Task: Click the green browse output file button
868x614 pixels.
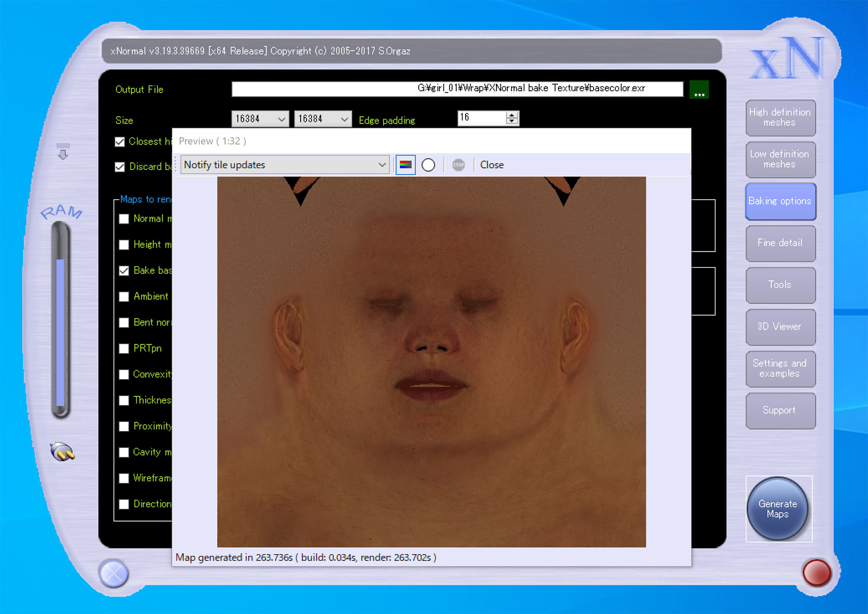Action: pos(699,89)
